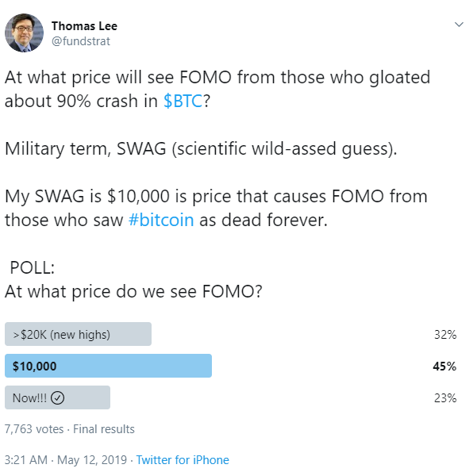
Task: Open the @fundstrat handle link
Action: click(81, 41)
